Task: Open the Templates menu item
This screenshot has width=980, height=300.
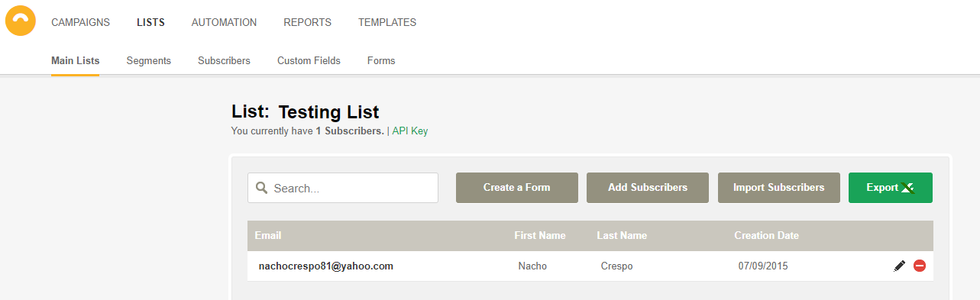Action: pyautogui.click(x=387, y=22)
